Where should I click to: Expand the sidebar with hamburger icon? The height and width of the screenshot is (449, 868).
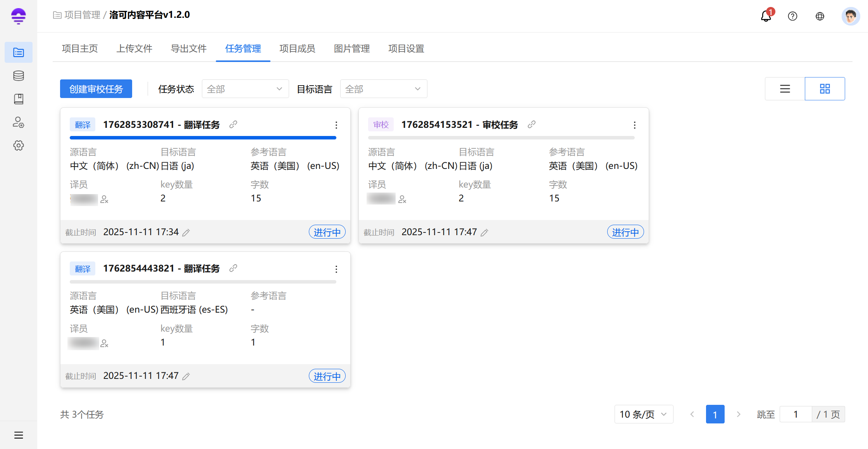point(18,435)
